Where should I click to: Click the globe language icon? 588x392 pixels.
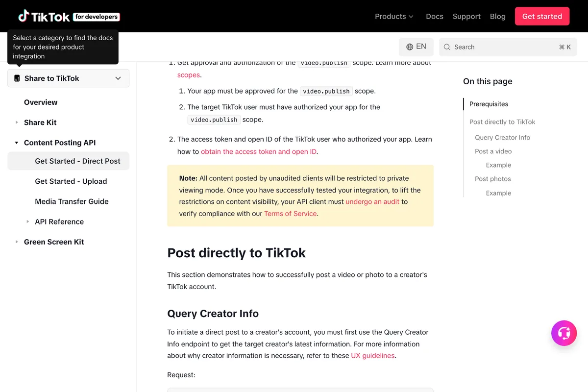pyautogui.click(x=410, y=47)
